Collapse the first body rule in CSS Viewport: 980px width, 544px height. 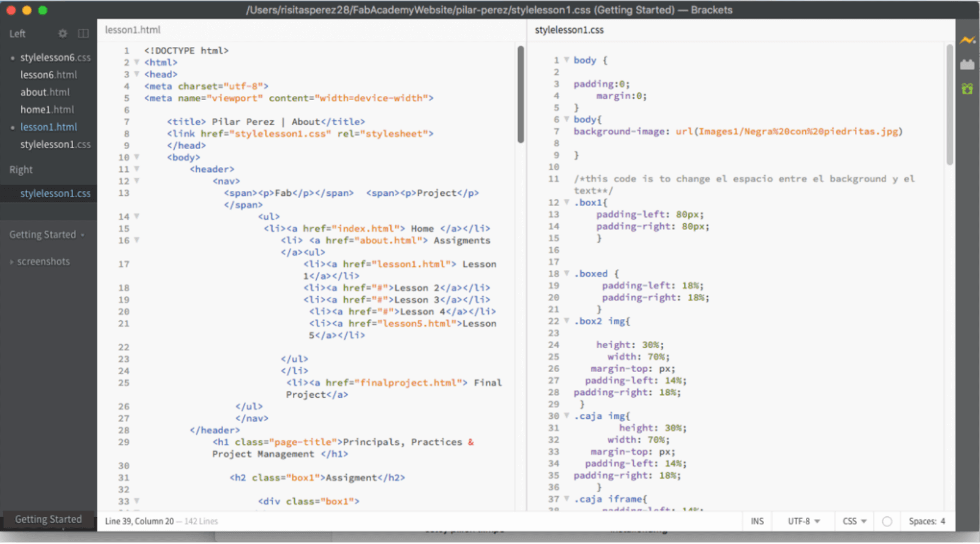click(x=567, y=60)
